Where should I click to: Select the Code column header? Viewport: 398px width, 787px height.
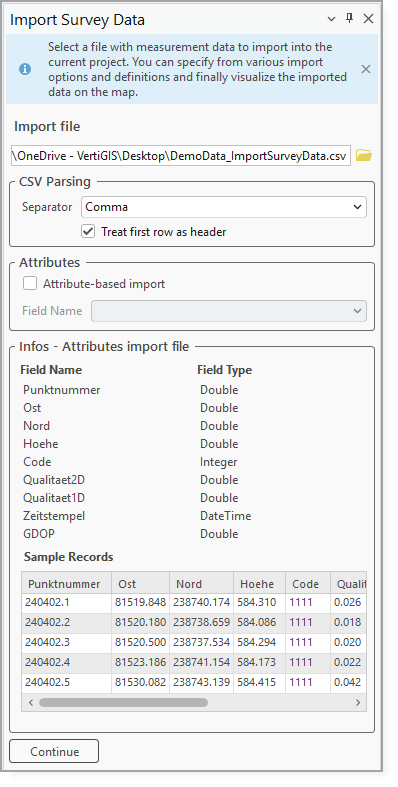[308, 583]
